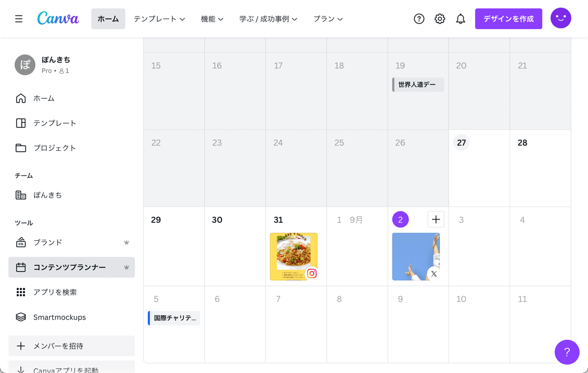
Task: Select the date 3 on the calendar
Action: coord(461,220)
